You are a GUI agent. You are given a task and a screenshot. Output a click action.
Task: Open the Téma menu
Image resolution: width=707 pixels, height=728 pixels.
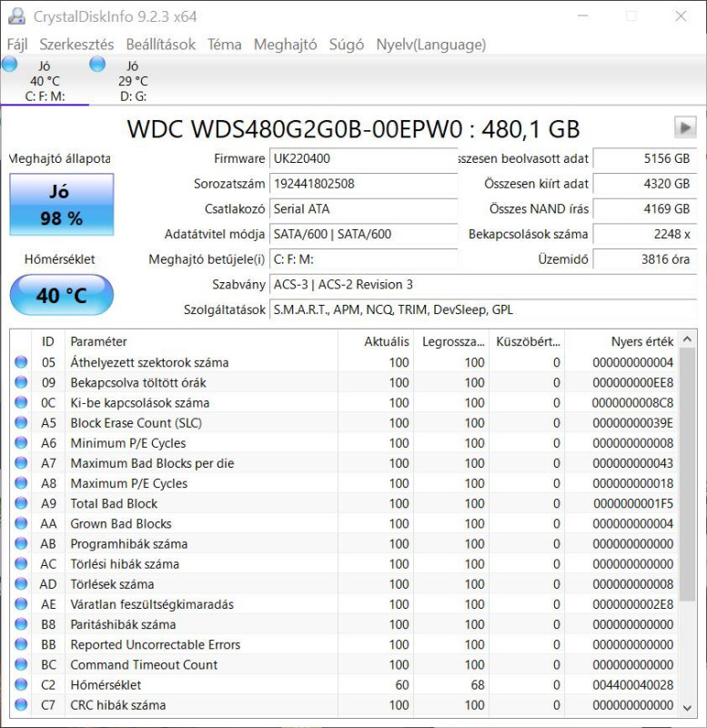(x=224, y=45)
